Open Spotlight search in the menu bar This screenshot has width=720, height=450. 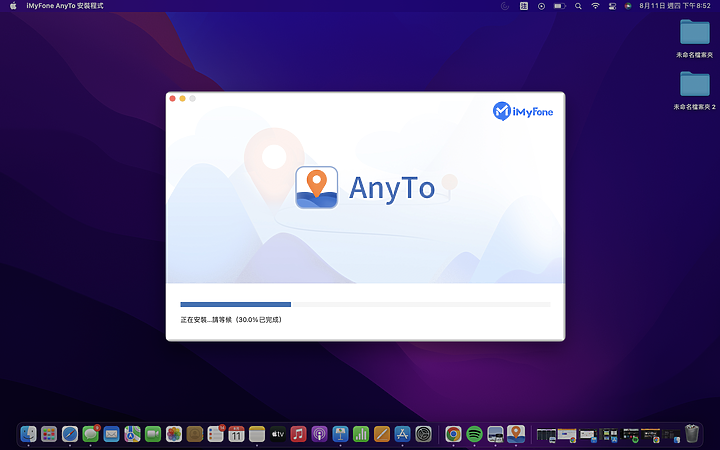pos(578,6)
